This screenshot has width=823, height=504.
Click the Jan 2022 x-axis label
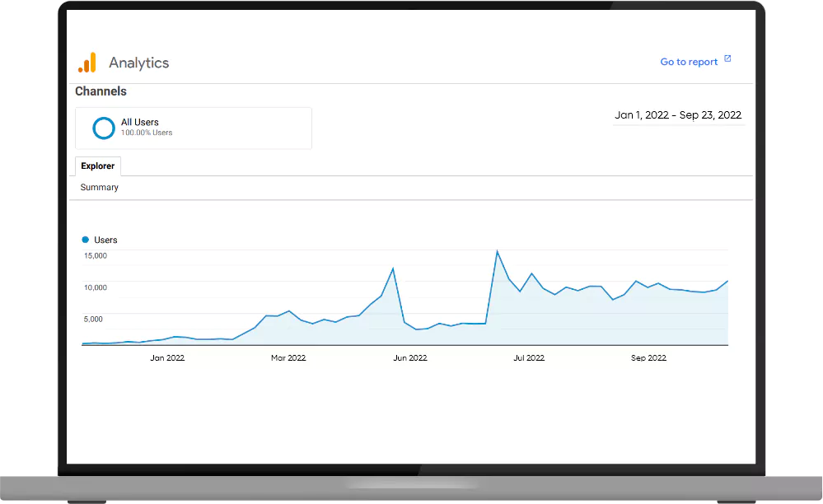pos(167,357)
